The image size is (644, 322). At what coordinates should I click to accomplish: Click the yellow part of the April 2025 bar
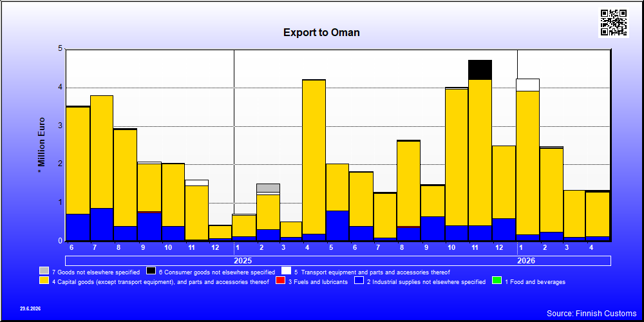314,157
